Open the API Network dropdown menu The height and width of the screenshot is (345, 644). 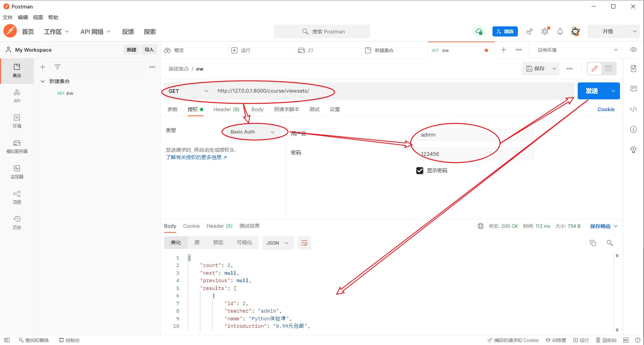95,31
